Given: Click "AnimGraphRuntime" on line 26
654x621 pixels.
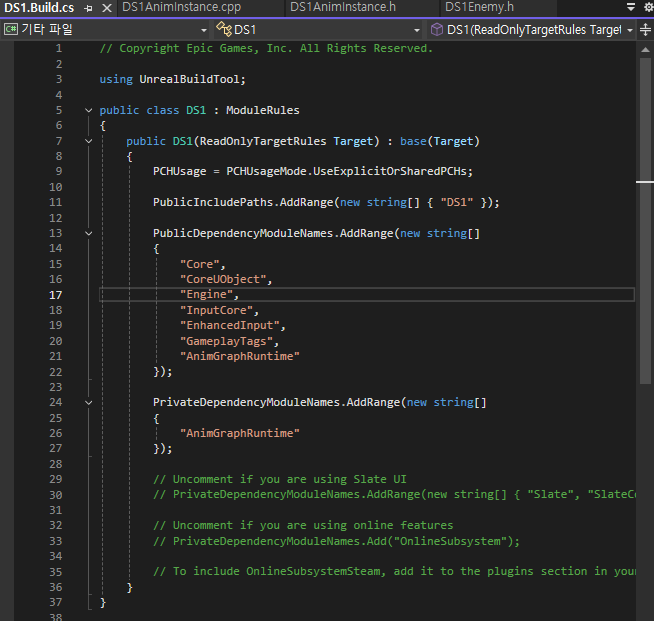Looking at the screenshot, I should click(239, 433).
